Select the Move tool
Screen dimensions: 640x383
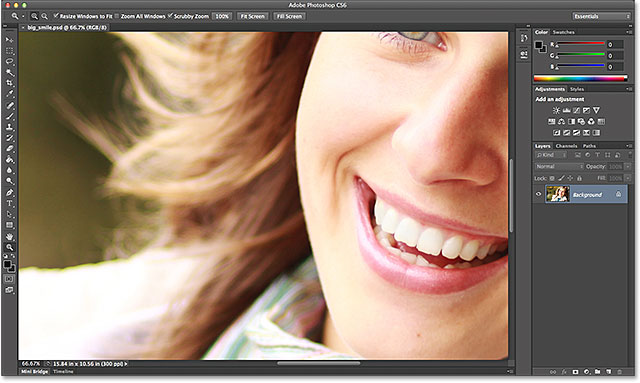[9, 40]
